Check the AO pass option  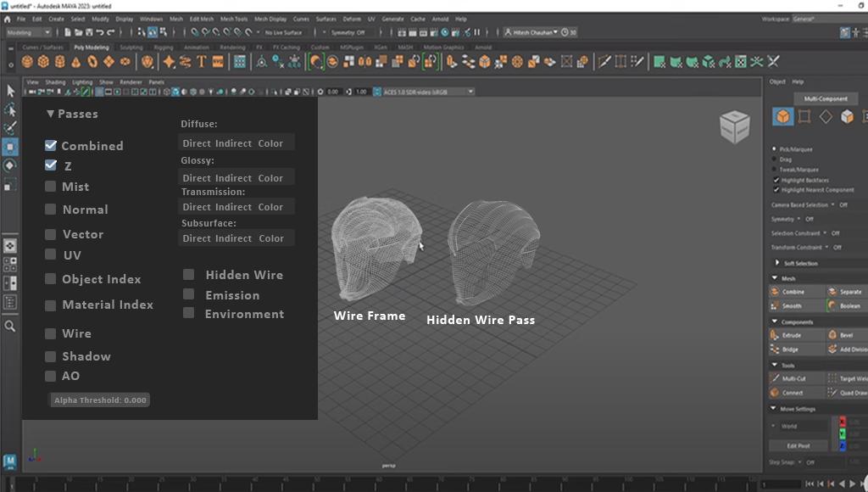pyautogui.click(x=50, y=376)
